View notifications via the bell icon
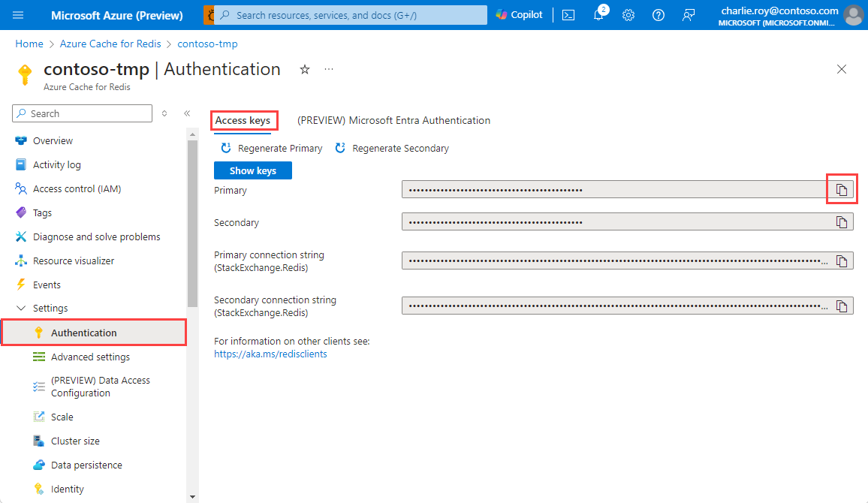This screenshot has height=503, width=868. [598, 14]
